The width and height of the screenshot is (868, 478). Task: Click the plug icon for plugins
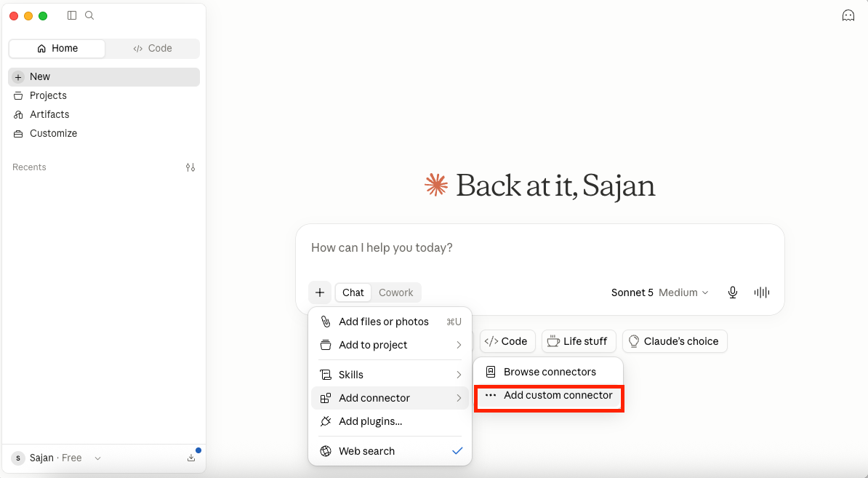point(326,421)
